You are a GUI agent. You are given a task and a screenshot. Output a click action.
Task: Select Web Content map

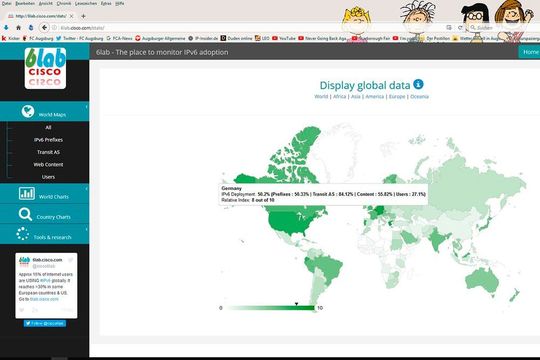pyautogui.click(x=48, y=164)
